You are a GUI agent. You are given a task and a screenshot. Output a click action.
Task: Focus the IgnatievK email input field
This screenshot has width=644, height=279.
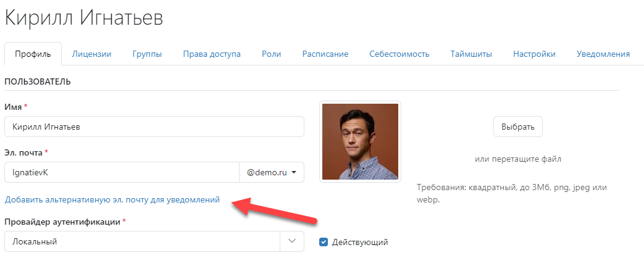point(121,173)
